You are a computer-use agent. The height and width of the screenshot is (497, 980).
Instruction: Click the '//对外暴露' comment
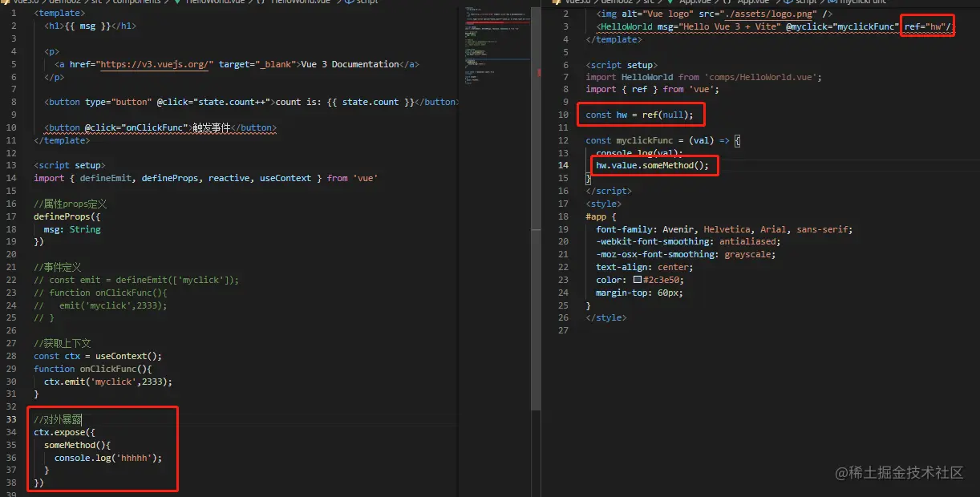click(58, 420)
